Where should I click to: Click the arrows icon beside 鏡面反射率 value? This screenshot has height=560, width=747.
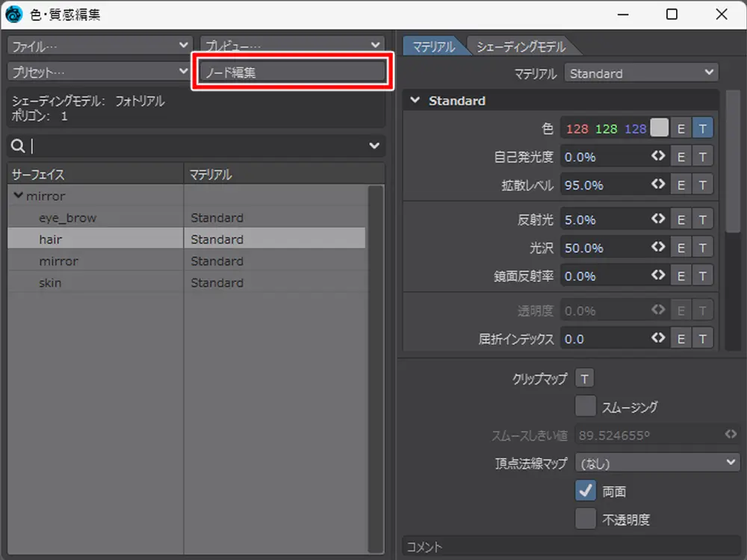click(658, 276)
